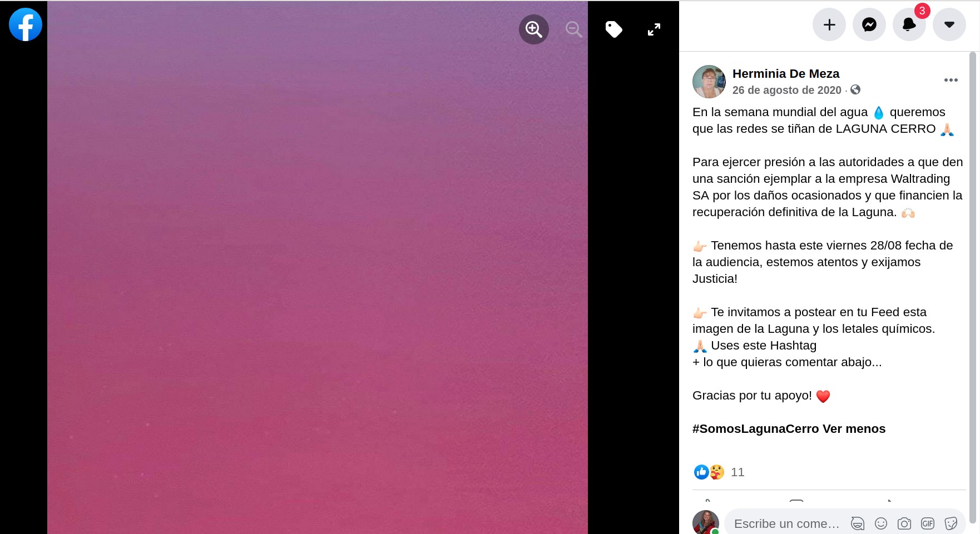
Task: Add a GIF to the comment
Action: 928,523
